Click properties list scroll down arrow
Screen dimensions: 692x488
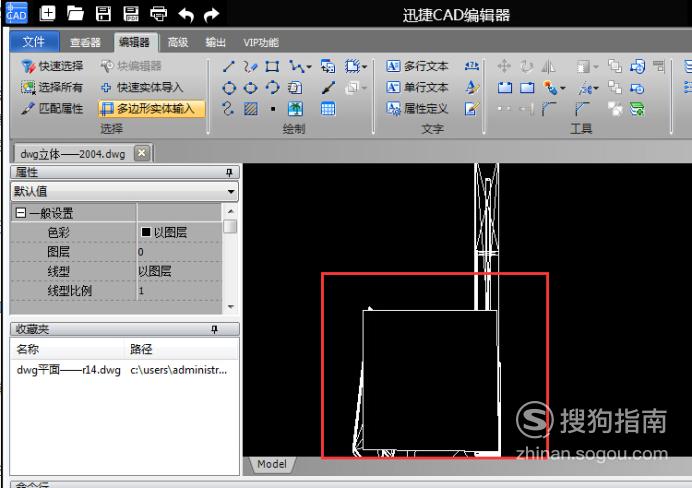click(230, 307)
